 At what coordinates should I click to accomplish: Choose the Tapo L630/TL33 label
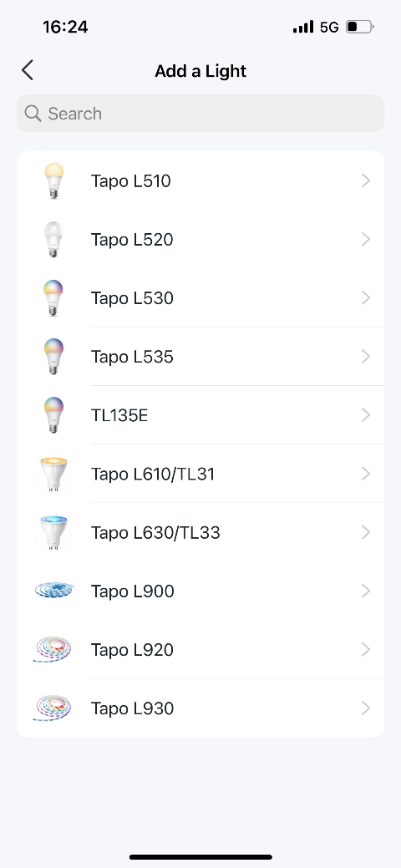coord(155,532)
